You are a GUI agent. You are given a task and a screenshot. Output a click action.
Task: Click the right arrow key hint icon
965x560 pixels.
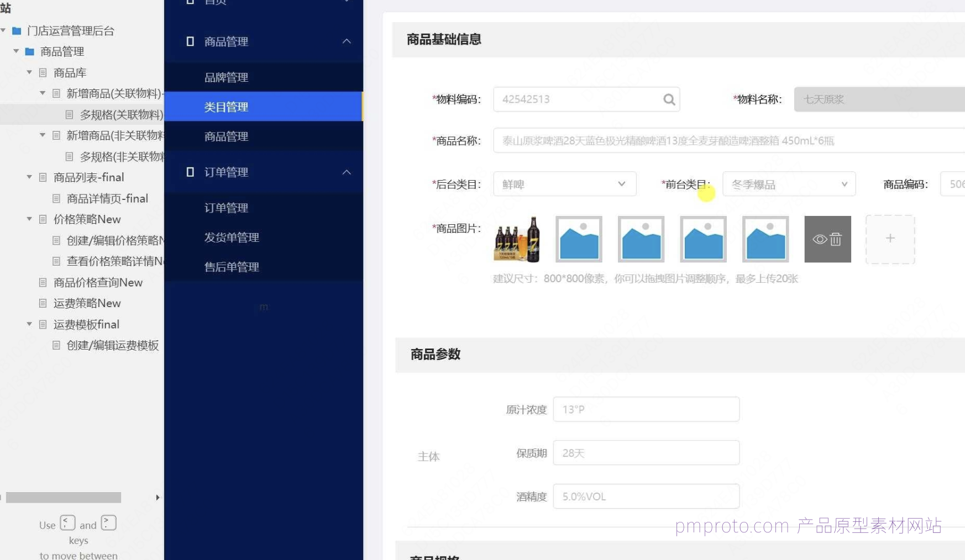click(108, 522)
